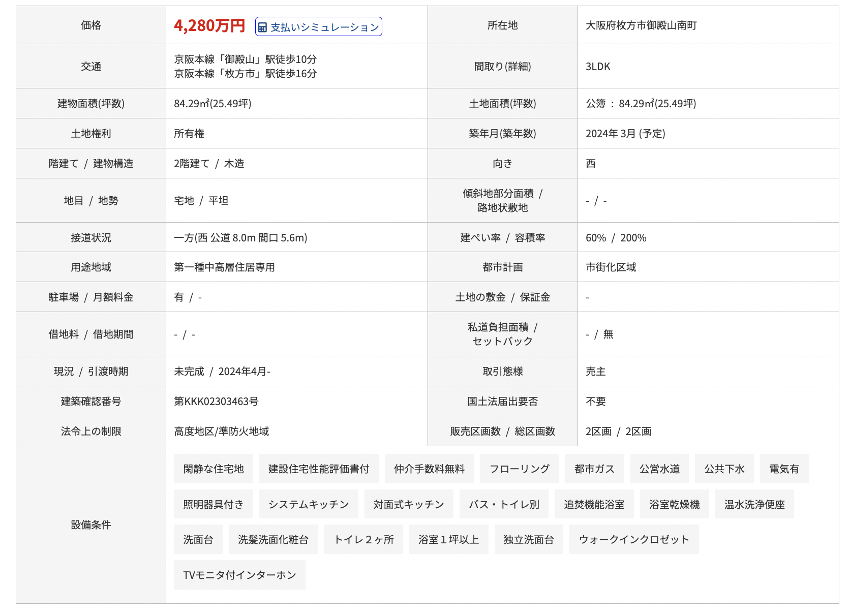Viewport: 851px width, 616px height.
Task: Click the TVモニタ付インターホン tag
Action: pyautogui.click(x=239, y=575)
